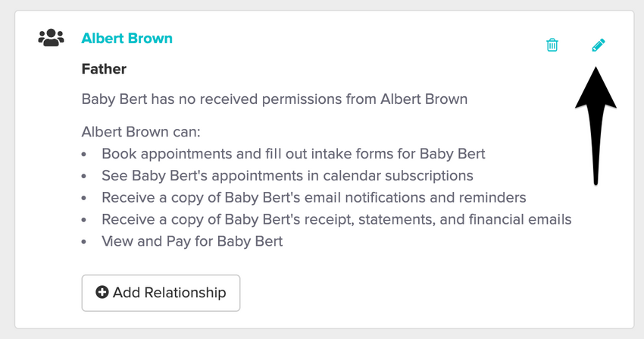Screen dimensions: 644x339
Task: Open the Albert Brown profile link
Action: point(127,38)
